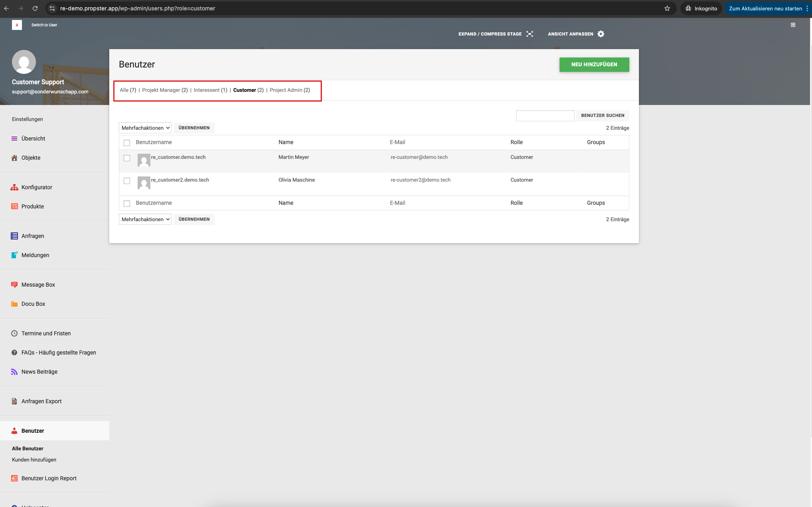
Task: Reload the page in the browser
Action: tap(35, 8)
